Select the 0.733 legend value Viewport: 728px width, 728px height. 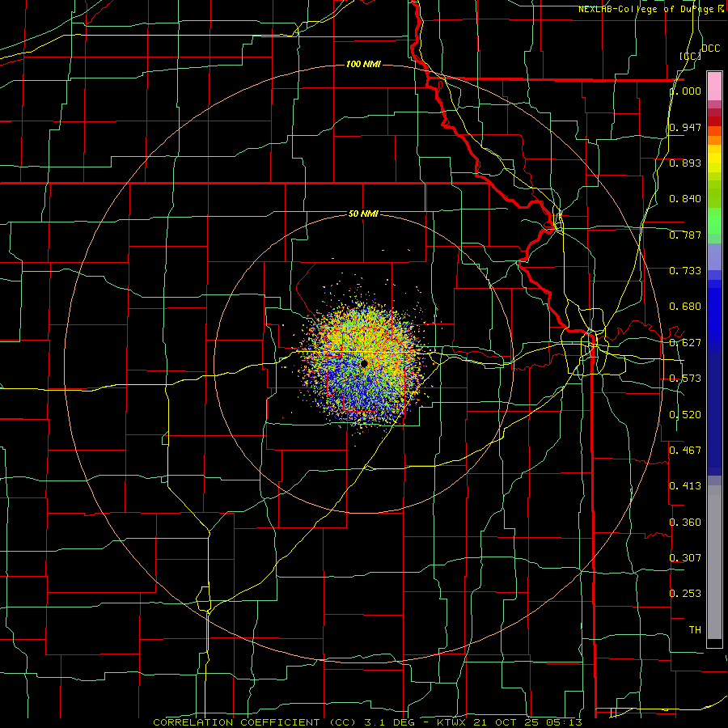coord(685,271)
